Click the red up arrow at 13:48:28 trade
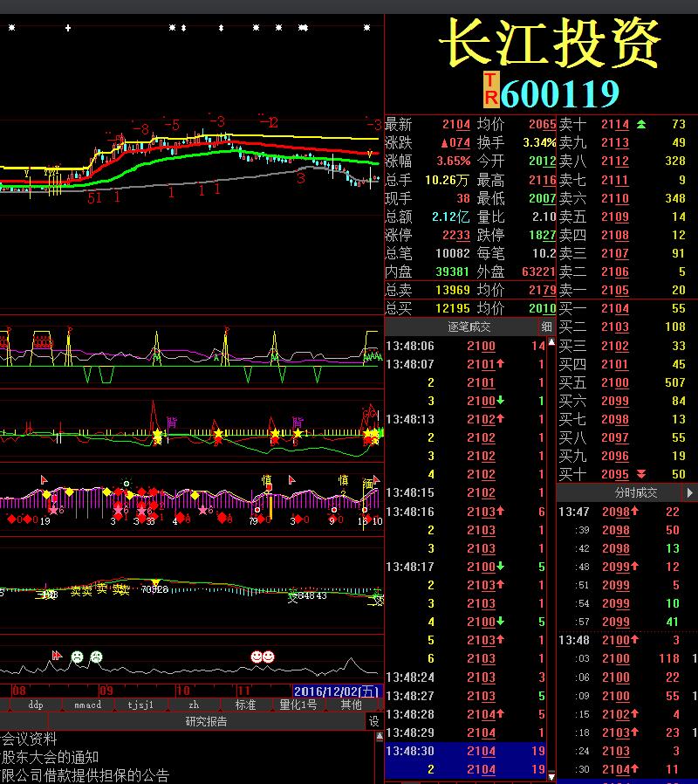Image resolution: width=698 pixels, height=784 pixels. pos(500,714)
